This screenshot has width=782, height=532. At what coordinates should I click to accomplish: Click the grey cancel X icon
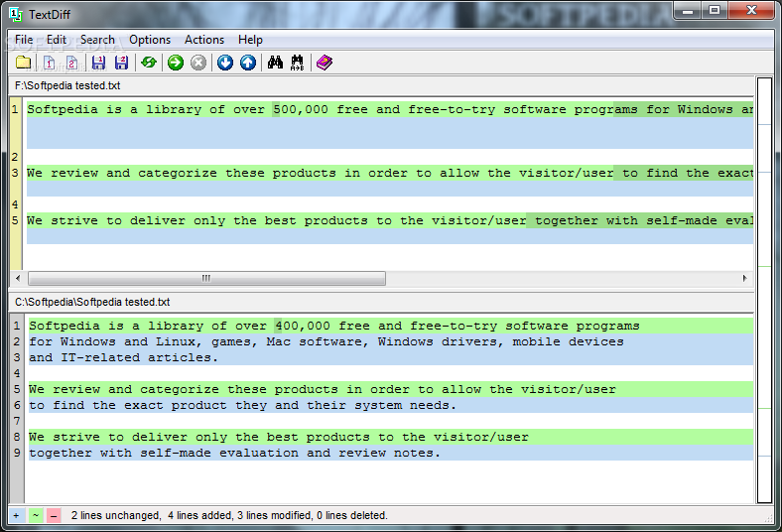(x=198, y=63)
